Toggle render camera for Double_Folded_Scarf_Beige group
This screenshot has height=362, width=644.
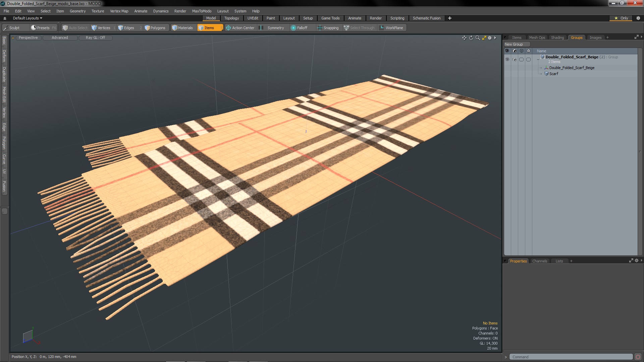click(x=515, y=59)
